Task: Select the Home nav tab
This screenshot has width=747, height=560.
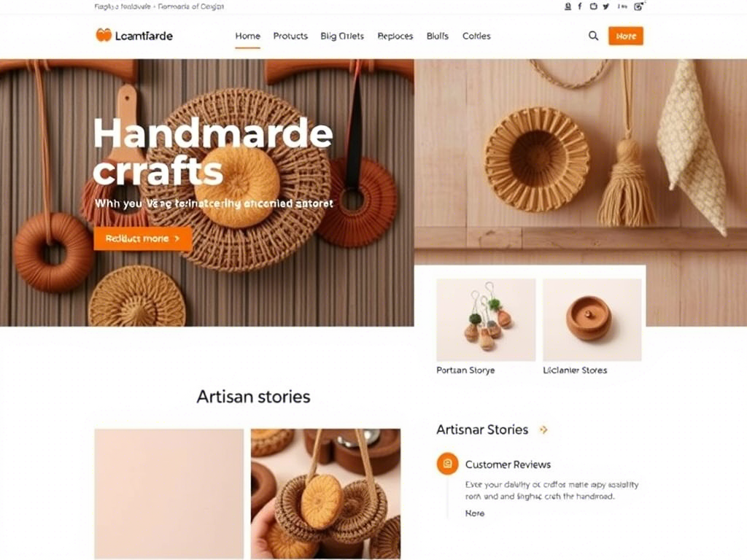Action: [x=248, y=36]
